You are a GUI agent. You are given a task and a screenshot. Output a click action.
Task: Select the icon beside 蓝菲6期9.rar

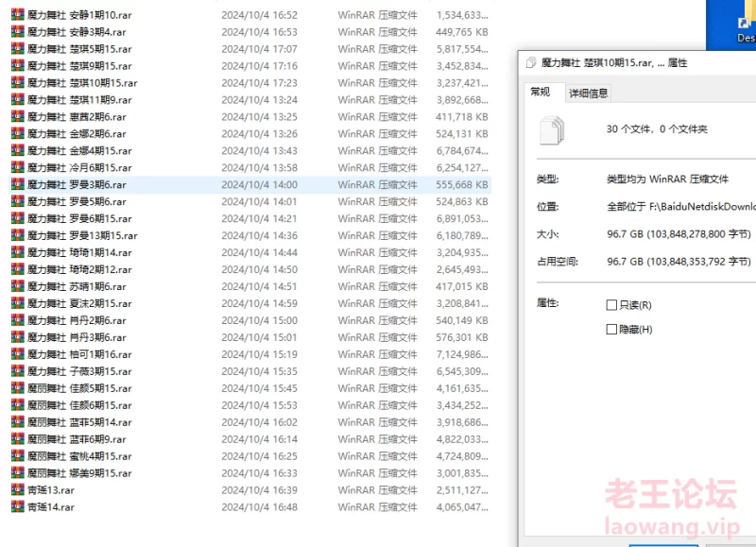(x=18, y=438)
